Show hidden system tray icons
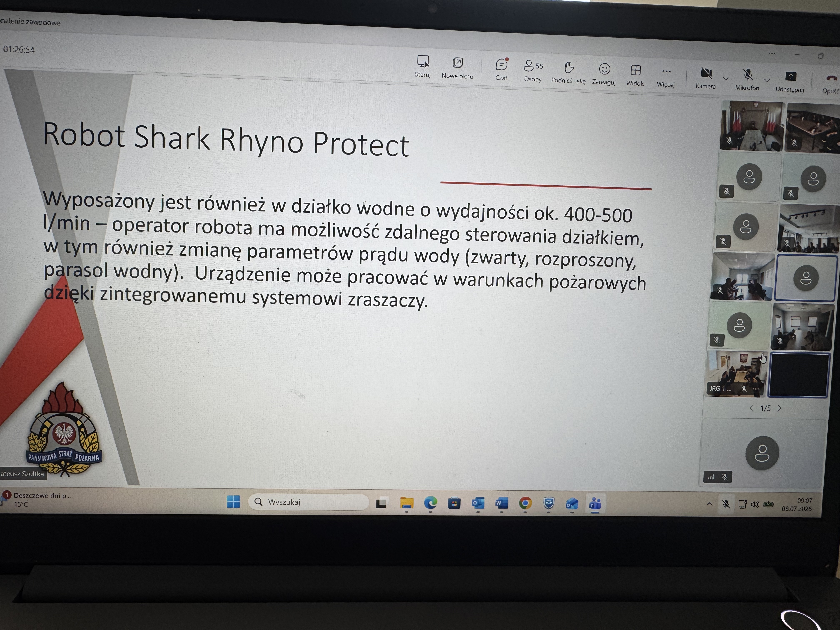This screenshot has width=840, height=630. 709,504
